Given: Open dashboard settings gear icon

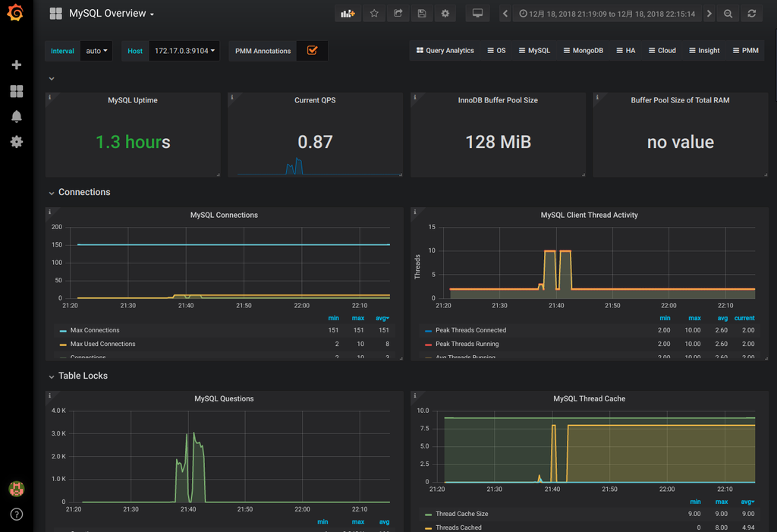Looking at the screenshot, I should click(x=445, y=14).
